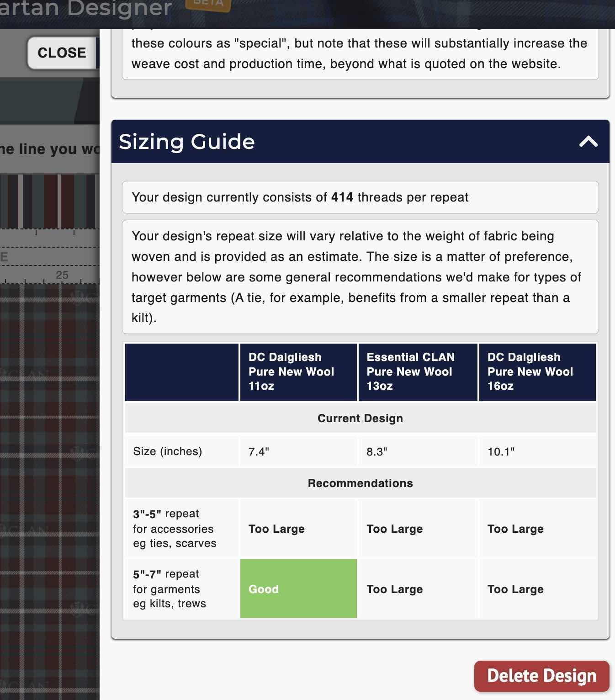Select the green Good cell for 11oz wool
This screenshot has height=700, width=615.
click(x=298, y=589)
